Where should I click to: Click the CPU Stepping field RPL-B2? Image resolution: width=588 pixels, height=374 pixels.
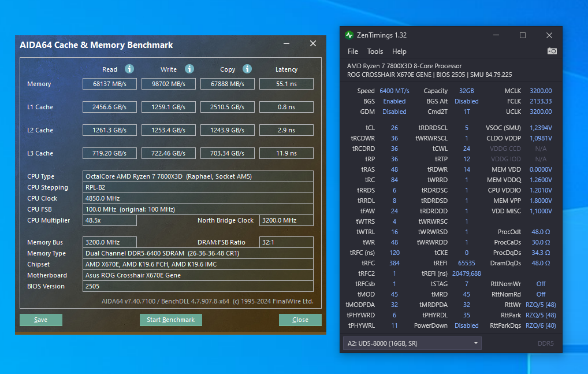pos(198,187)
